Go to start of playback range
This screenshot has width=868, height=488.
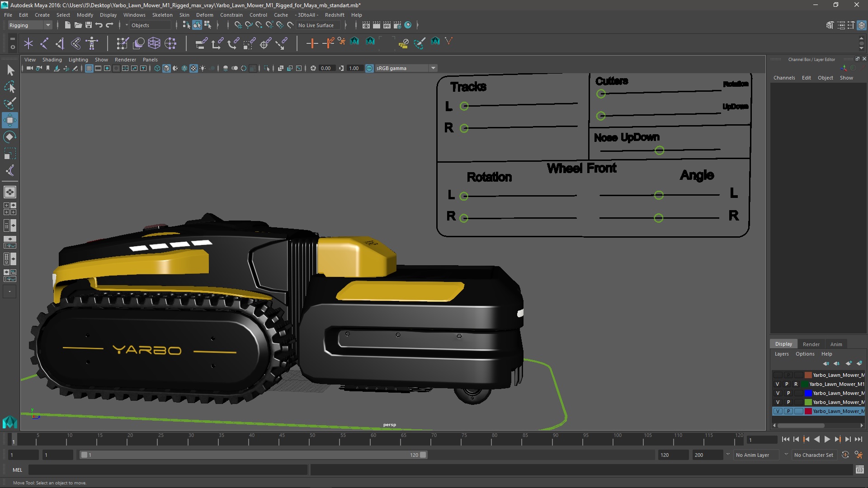pos(785,439)
